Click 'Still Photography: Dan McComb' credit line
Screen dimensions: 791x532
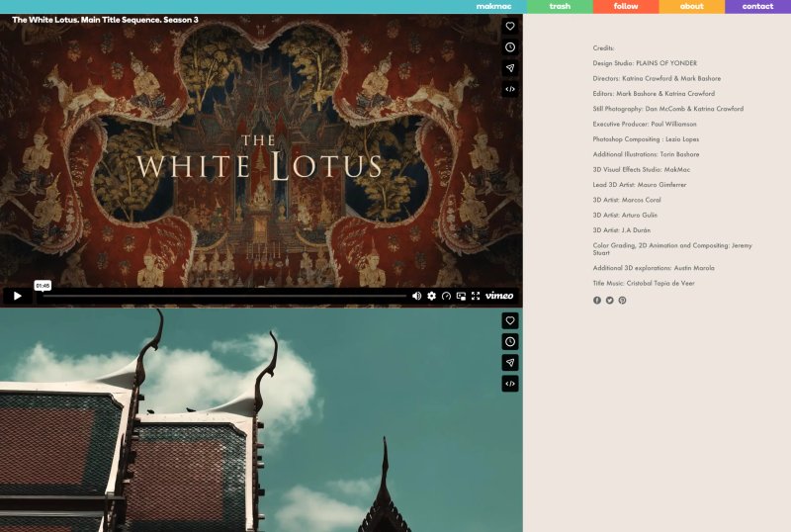[668, 109]
